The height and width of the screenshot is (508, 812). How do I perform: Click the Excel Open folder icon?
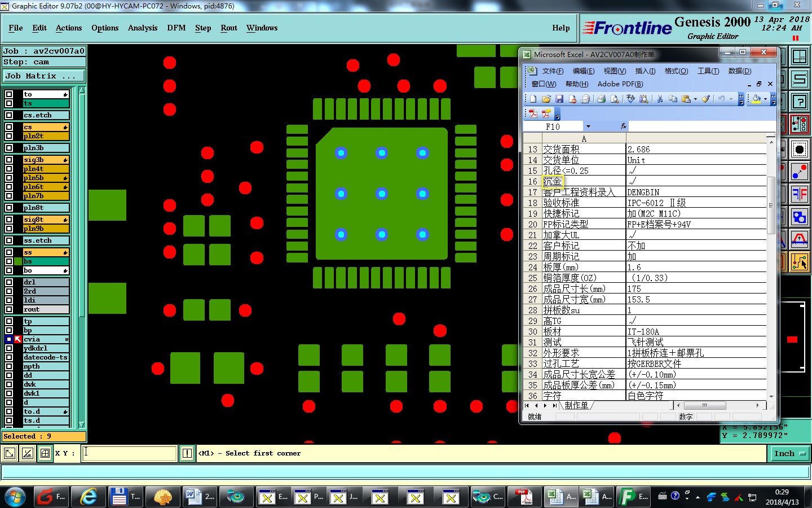(x=546, y=99)
